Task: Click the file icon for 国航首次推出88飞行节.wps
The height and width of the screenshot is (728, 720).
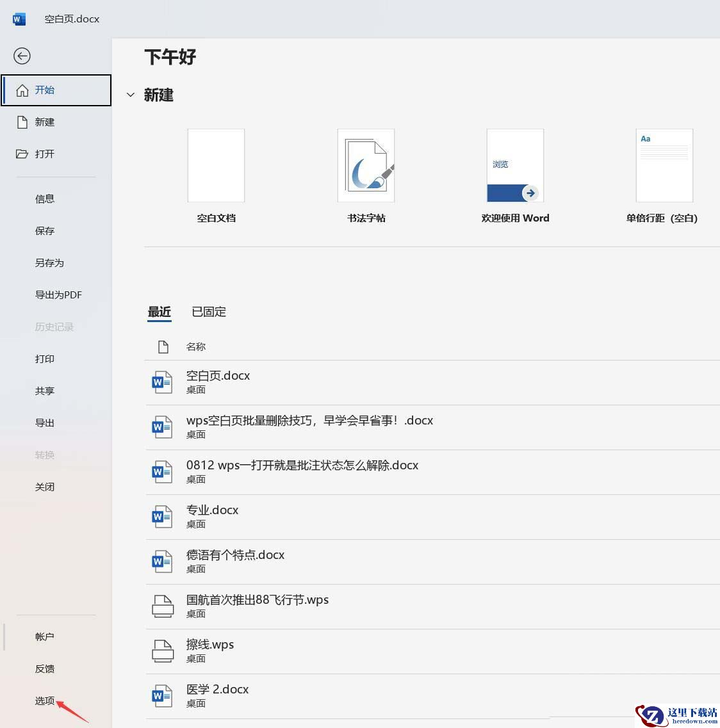Action: coord(163,606)
